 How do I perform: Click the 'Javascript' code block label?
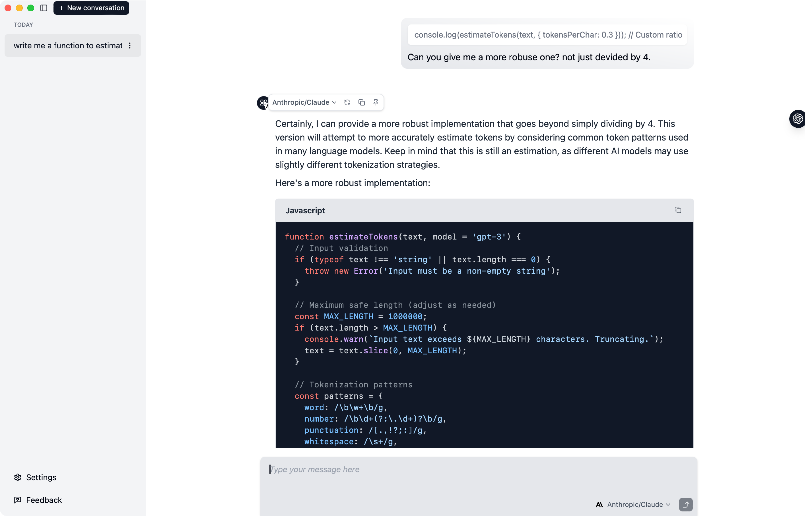coord(305,210)
